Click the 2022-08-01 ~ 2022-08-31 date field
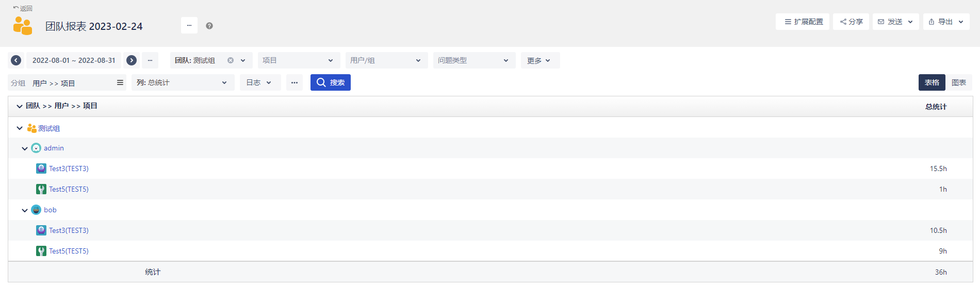The image size is (980, 287). (x=74, y=60)
